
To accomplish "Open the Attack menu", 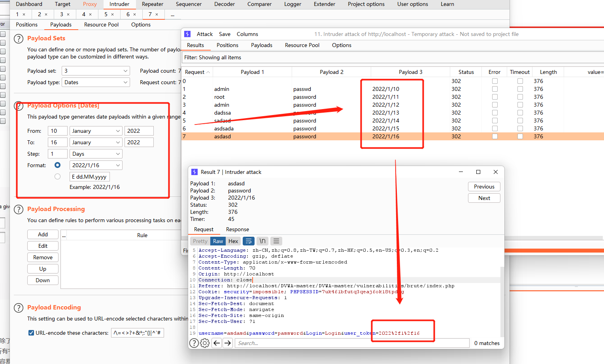I will [205, 34].
